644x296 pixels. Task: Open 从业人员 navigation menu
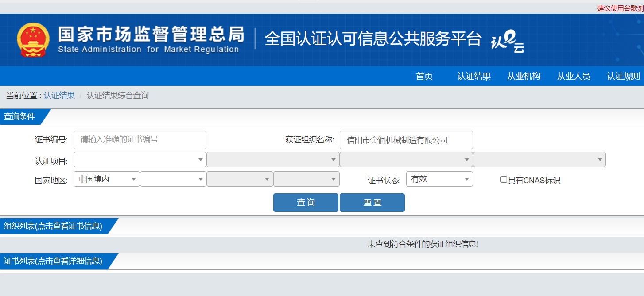(x=574, y=76)
